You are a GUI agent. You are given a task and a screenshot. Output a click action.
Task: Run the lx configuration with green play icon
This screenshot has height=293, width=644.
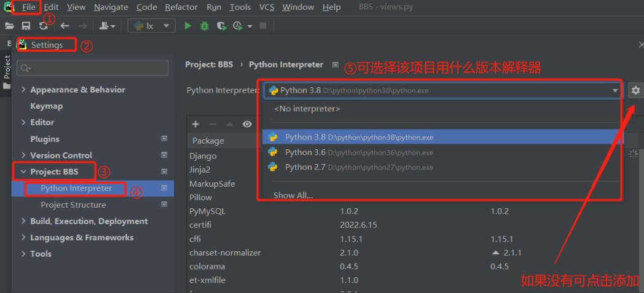[188, 26]
